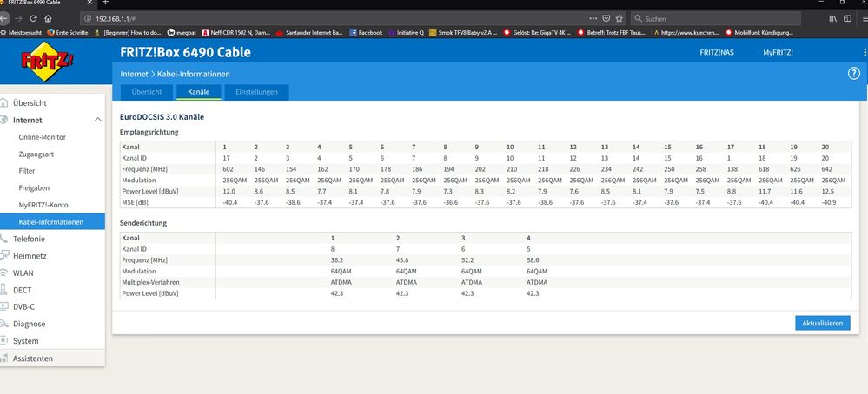
Task: Open DVB-C in the sidebar
Action: (23, 306)
